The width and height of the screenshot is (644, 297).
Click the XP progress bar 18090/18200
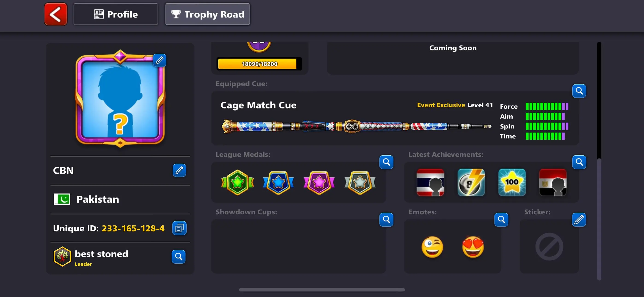(x=259, y=64)
